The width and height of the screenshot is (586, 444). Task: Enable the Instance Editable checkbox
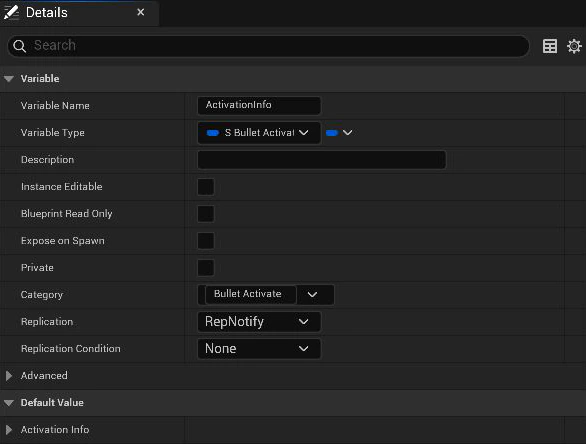(206, 187)
